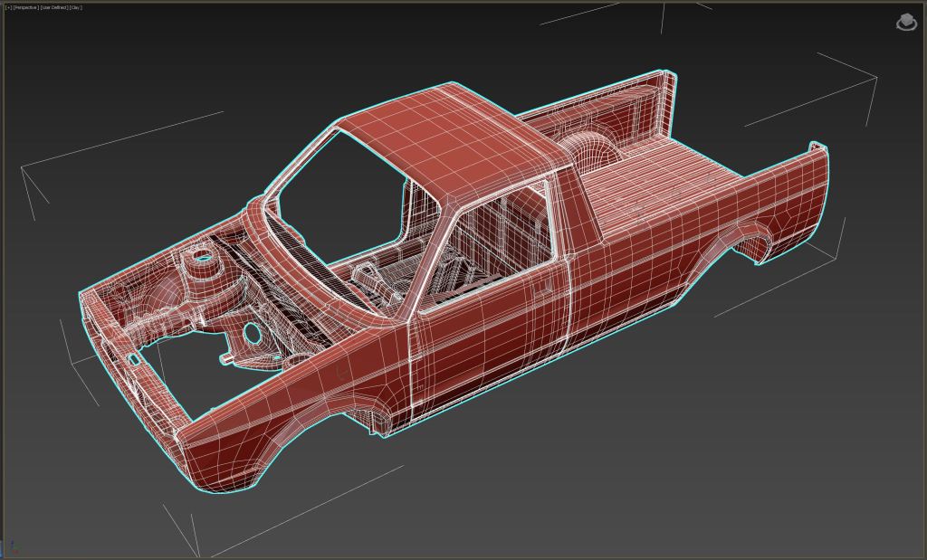Screen dimensions: 927x560
Task: Open the [+] general viewport menu
Action: tap(8, 7)
